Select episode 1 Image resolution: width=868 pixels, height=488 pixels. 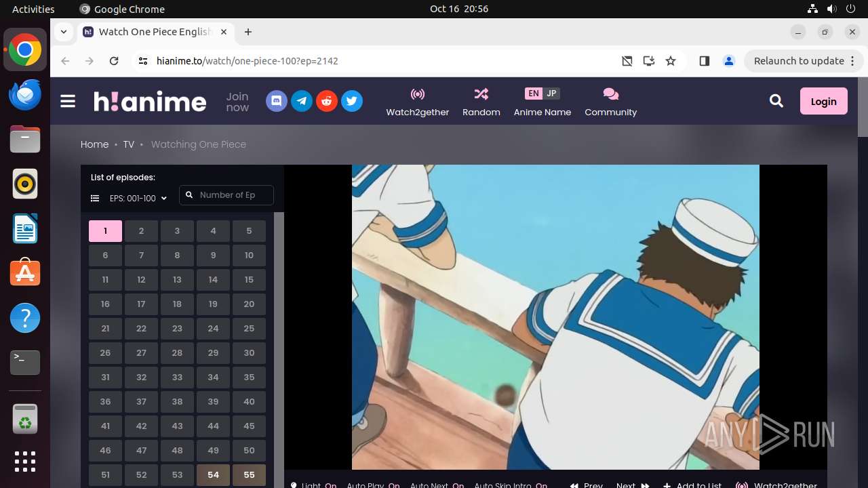click(x=105, y=231)
